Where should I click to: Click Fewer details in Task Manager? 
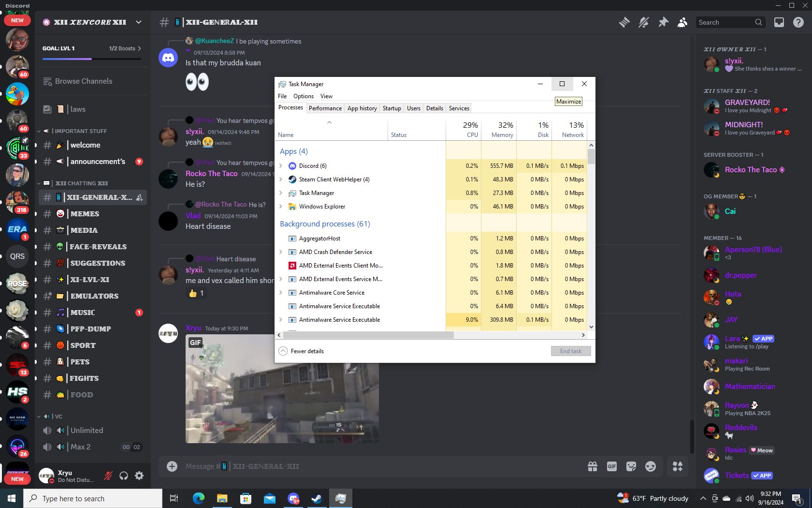pyautogui.click(x=302, y=351)
